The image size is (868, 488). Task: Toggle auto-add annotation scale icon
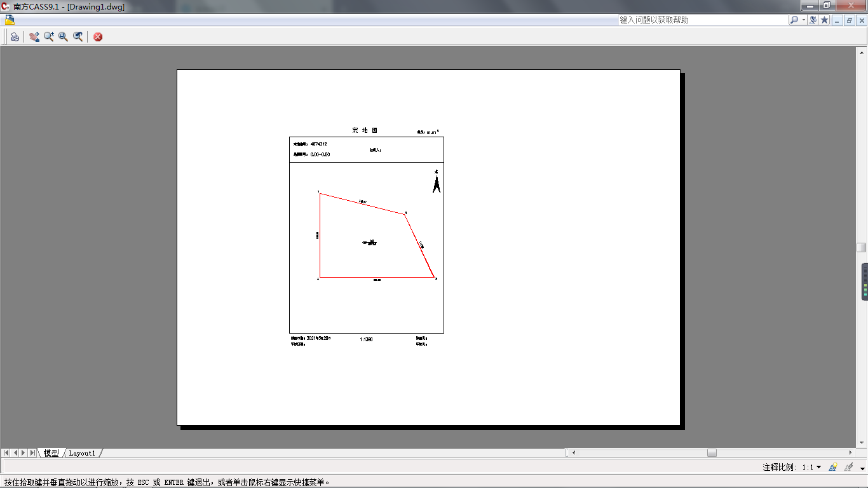(848, 467)
